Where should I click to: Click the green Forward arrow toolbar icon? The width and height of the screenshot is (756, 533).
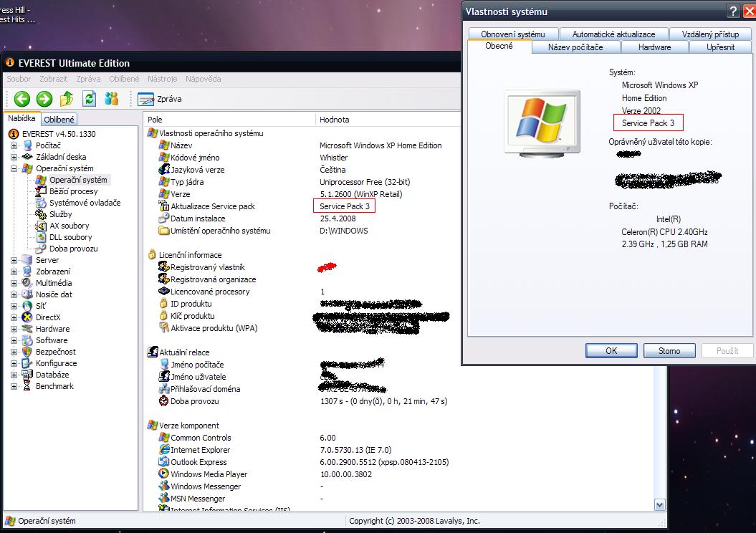pos(44,99)
